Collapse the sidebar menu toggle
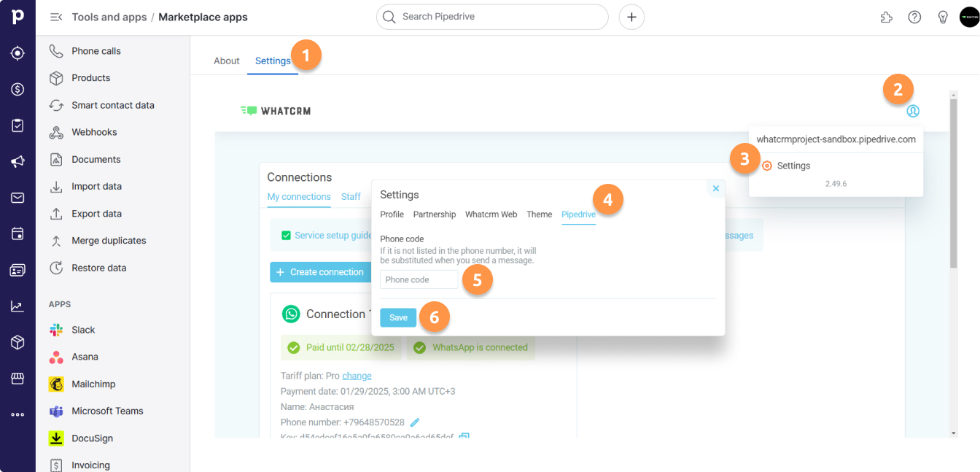Image resolution: width=980 pixels, height=472 pixels. click(55, 18)
